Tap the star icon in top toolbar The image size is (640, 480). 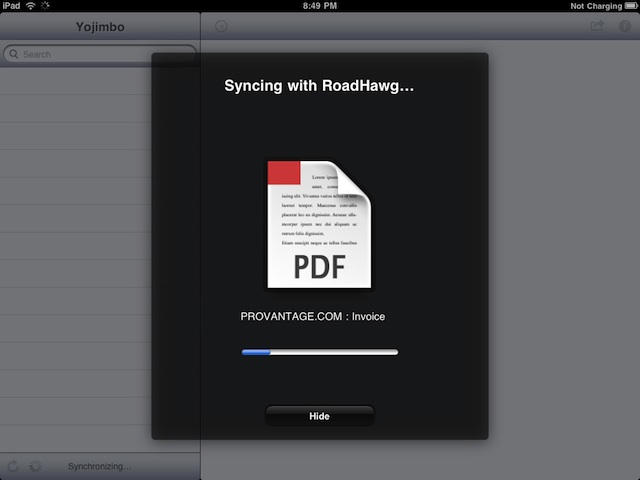[221, 26]
